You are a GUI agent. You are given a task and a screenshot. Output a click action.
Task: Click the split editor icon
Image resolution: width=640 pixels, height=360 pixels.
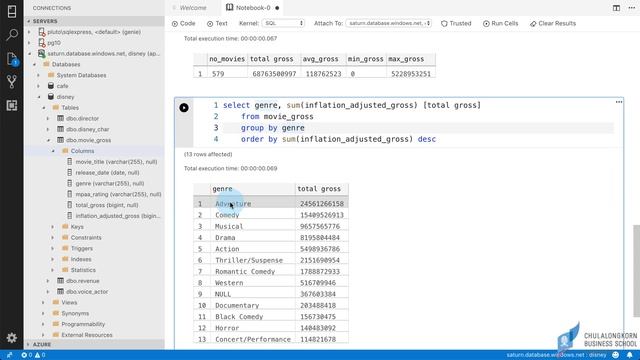pos(616,8)
